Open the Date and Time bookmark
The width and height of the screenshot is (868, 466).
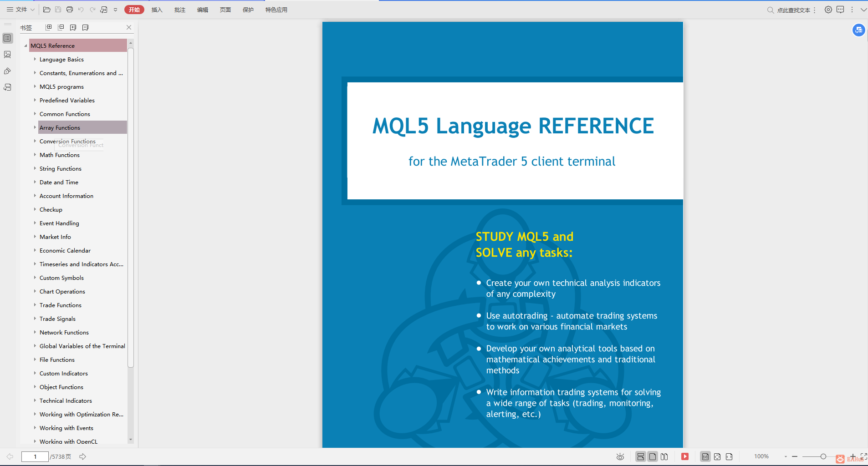[x=59, y=182]
